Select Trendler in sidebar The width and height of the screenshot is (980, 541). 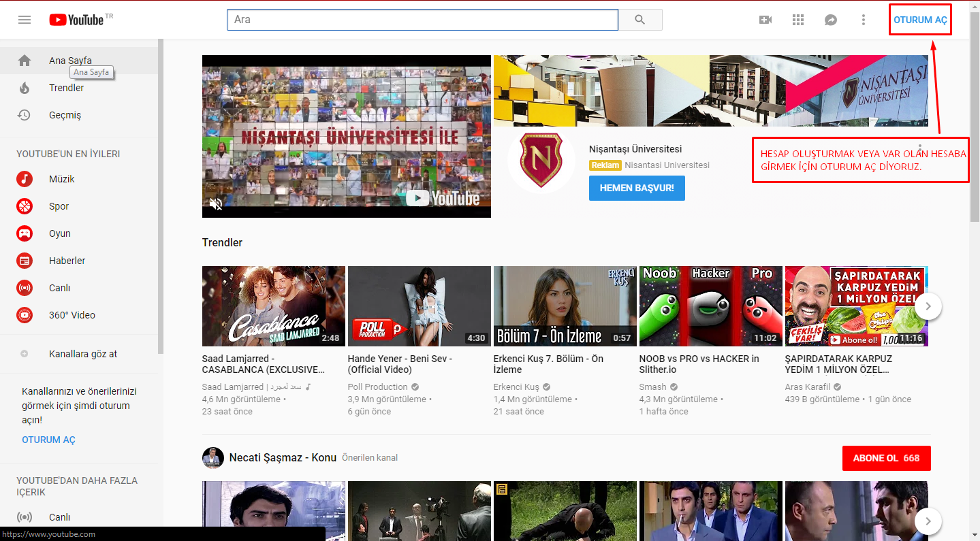(79, 88)
